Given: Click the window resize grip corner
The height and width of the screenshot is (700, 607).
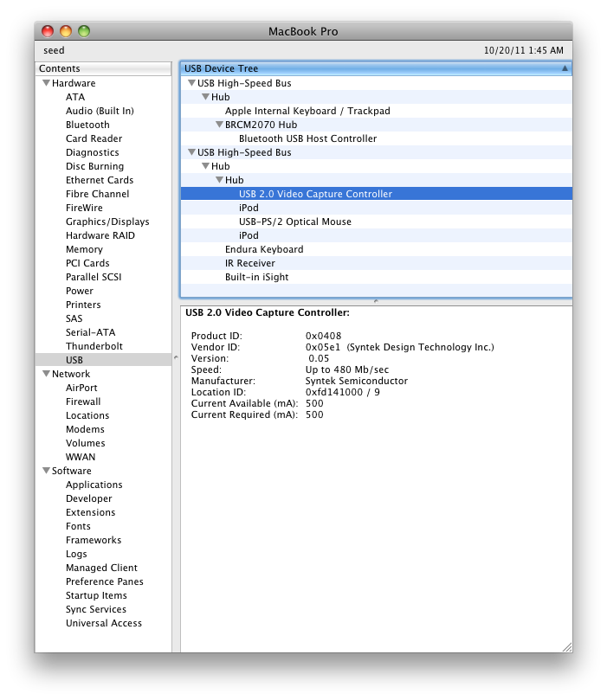Looking at the screenshot, I should tap(566, 646).
